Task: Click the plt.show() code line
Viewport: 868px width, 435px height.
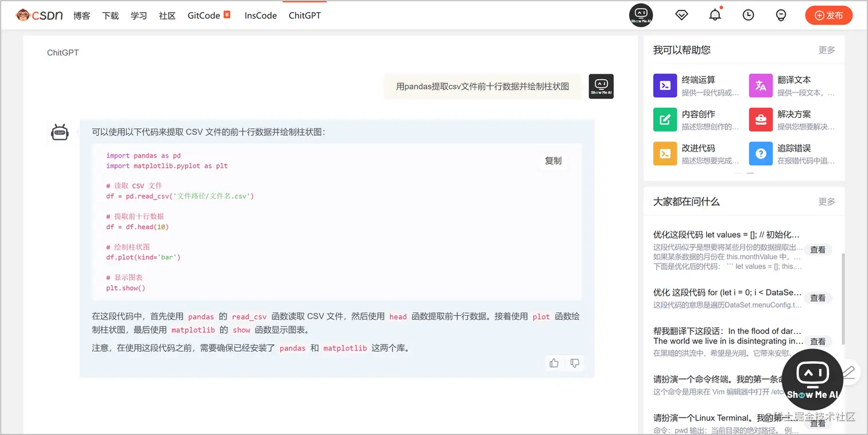Action: pyautogui.click(x=126, y=288)
